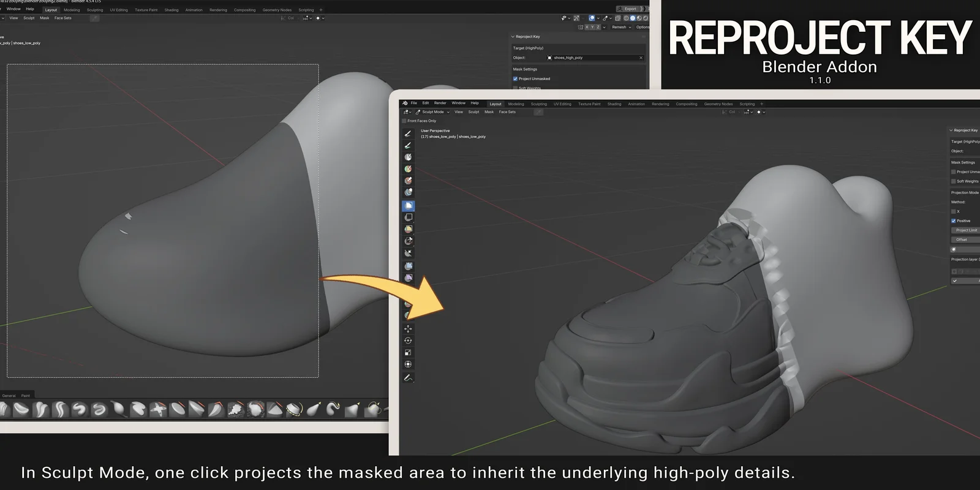
Task: Select the Mesh Filter tool in front window
Action: click(409, 266)
